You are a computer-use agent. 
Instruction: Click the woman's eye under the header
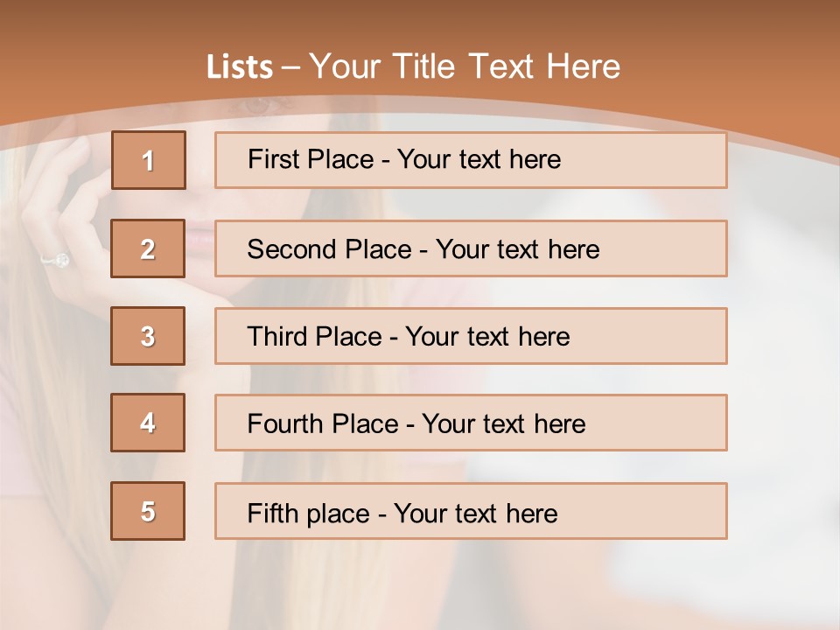point(255,107)
